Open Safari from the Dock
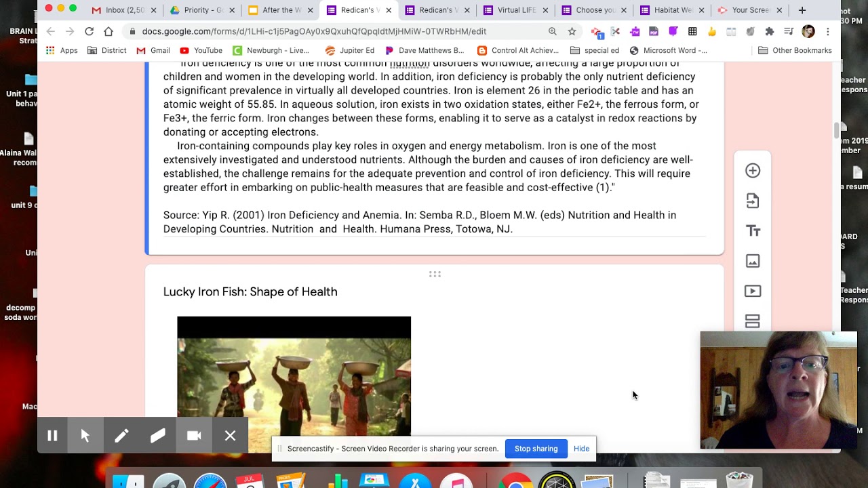 pos(210,481)
